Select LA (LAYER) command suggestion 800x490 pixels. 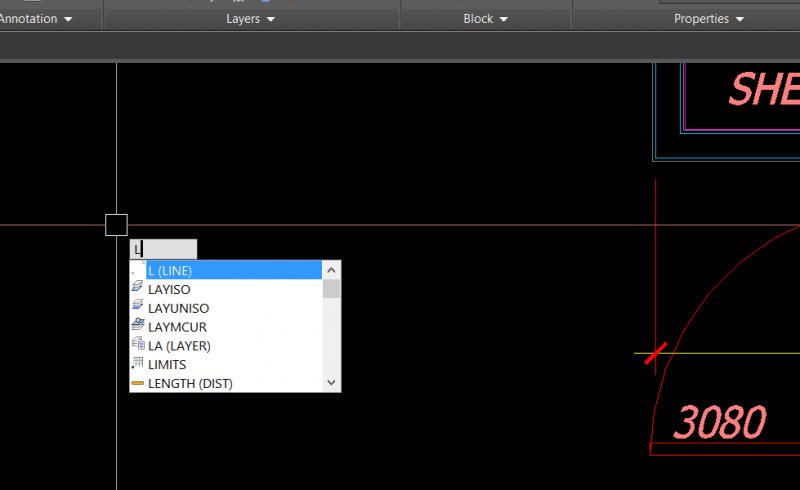pyautogui.click(x=226, y=346)
